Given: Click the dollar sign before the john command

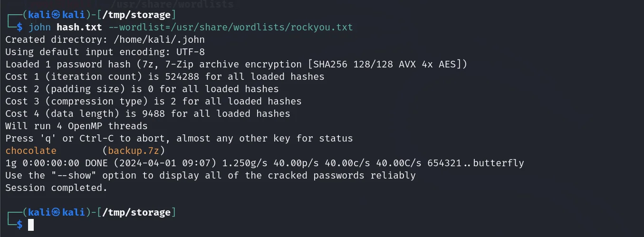Looking at the screenshot, I should pyautogui.click(x=19, y=27).
